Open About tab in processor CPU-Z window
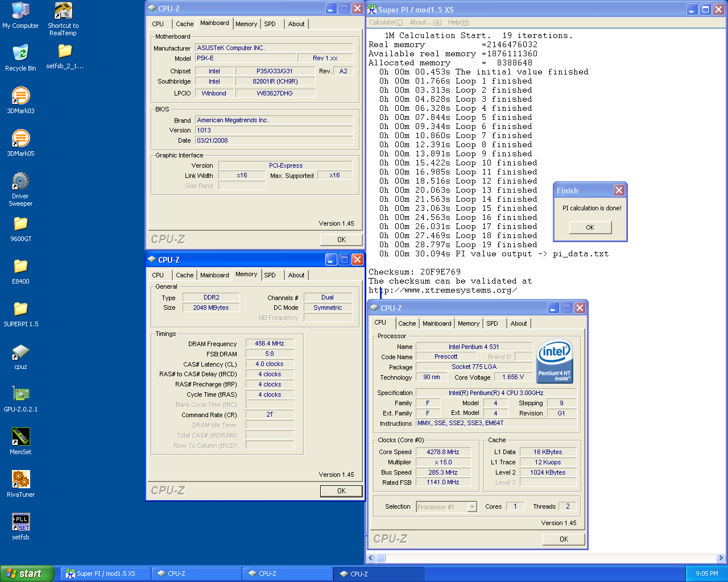The width and height of the screenshot is (728, 582). coord(519,323)
